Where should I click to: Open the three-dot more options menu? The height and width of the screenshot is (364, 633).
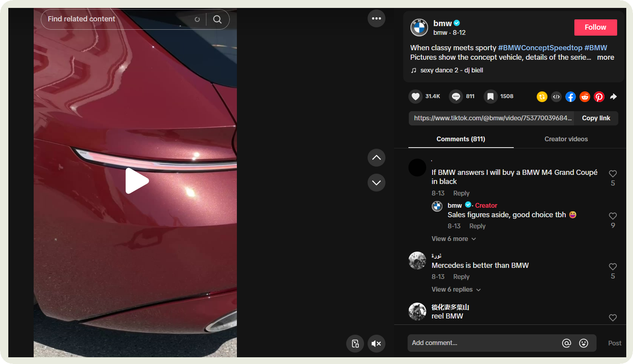[x=376, y=19]
